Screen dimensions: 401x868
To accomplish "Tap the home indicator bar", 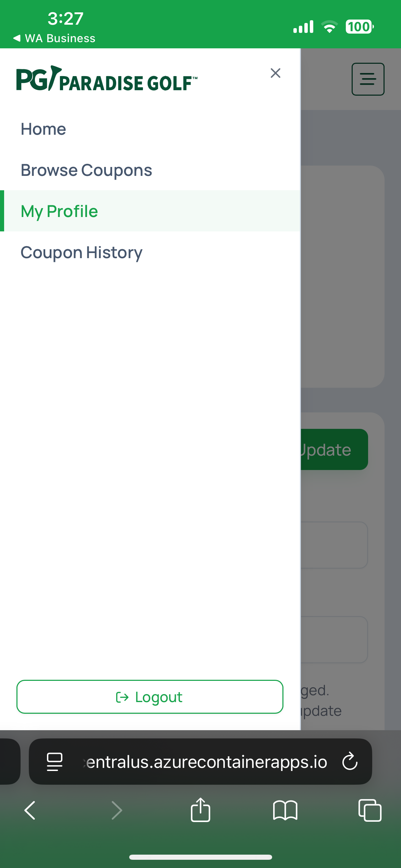I will point(200,857).
